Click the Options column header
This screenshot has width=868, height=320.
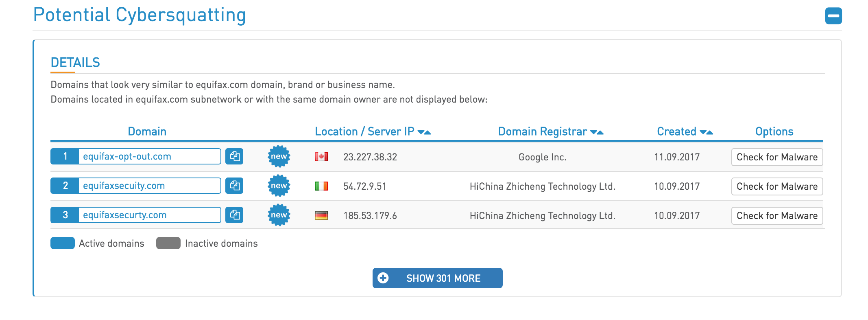click(x=774, y=132)
